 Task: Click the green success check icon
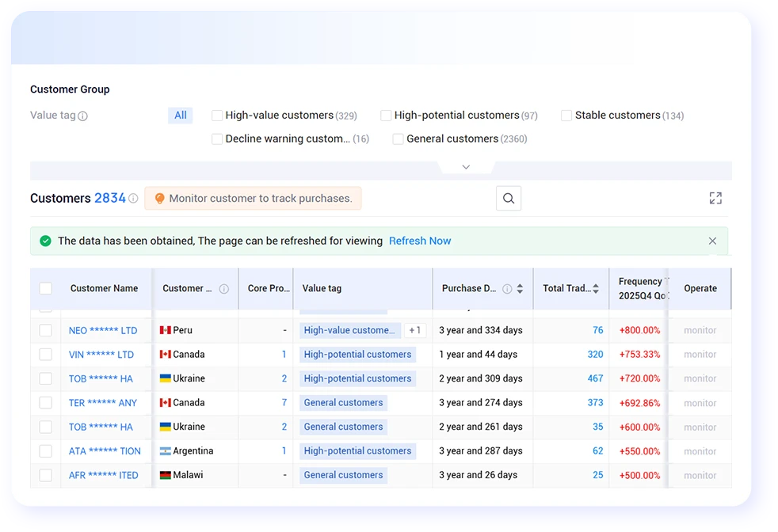coord(45,241)
